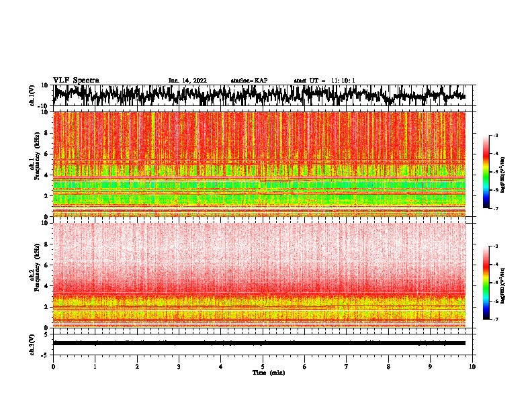532x411 pixels.
Task: Select the "Jan. 14, 2022" date text
Action: (187, 81)
